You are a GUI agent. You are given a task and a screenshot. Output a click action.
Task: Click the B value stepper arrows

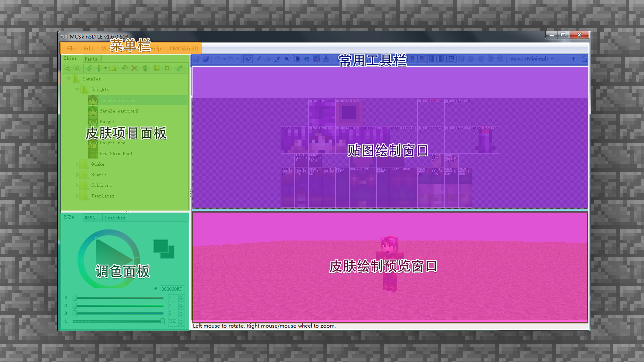pos(181,314)
